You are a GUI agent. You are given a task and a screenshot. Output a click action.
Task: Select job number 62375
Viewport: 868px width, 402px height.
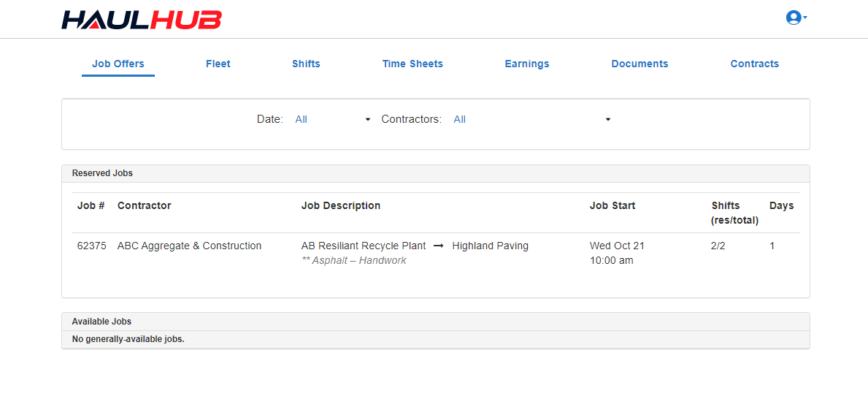[x=92, y=246]
